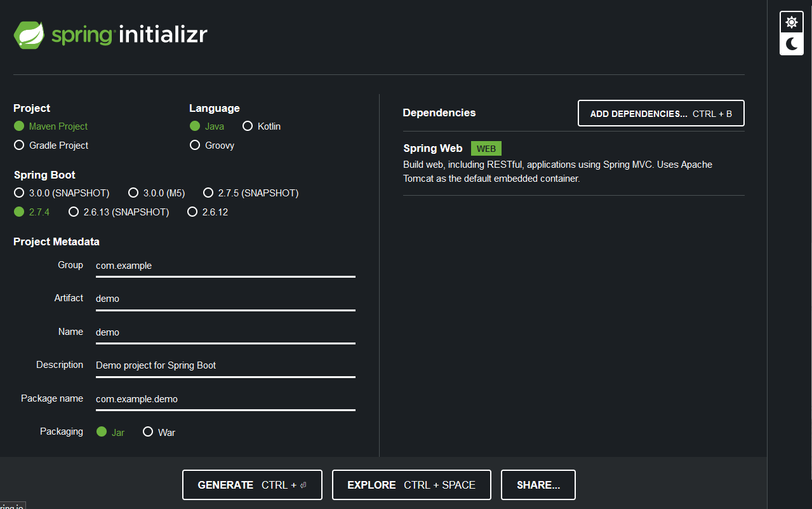
Task: Set packaging to Jar
Action: 110,432
